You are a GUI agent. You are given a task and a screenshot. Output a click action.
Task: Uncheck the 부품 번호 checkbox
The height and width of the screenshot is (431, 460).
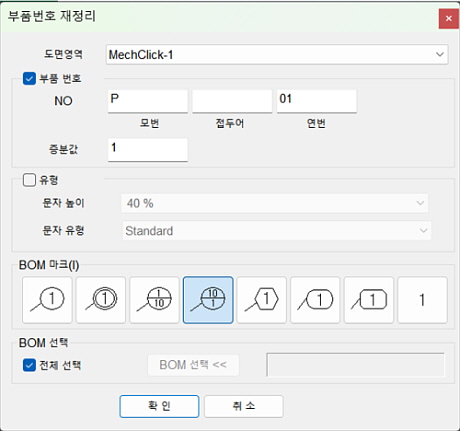tap(29, 79)
